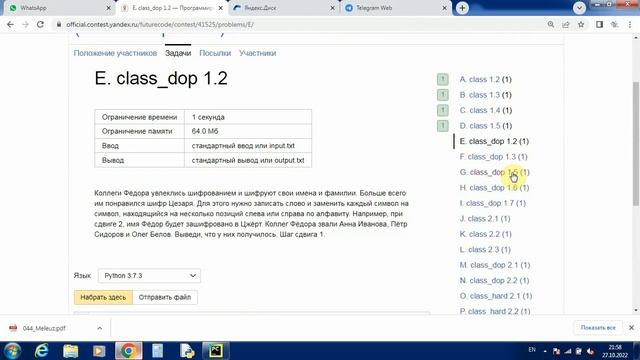Click Показать все downloads button
640x360 pixels.
coord(598,328)
